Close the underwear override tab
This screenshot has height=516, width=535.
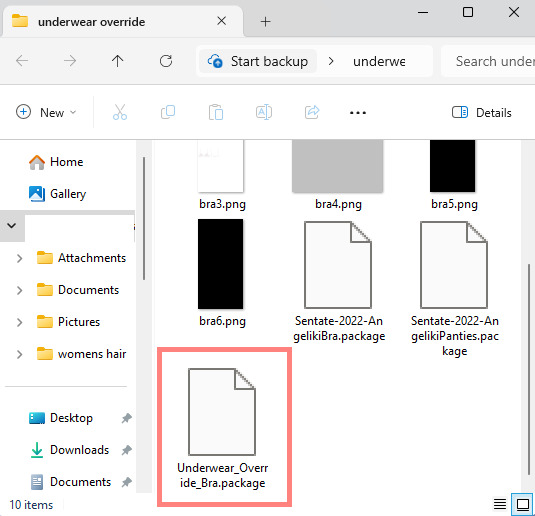pyautogui.click(x=221, y=22)
